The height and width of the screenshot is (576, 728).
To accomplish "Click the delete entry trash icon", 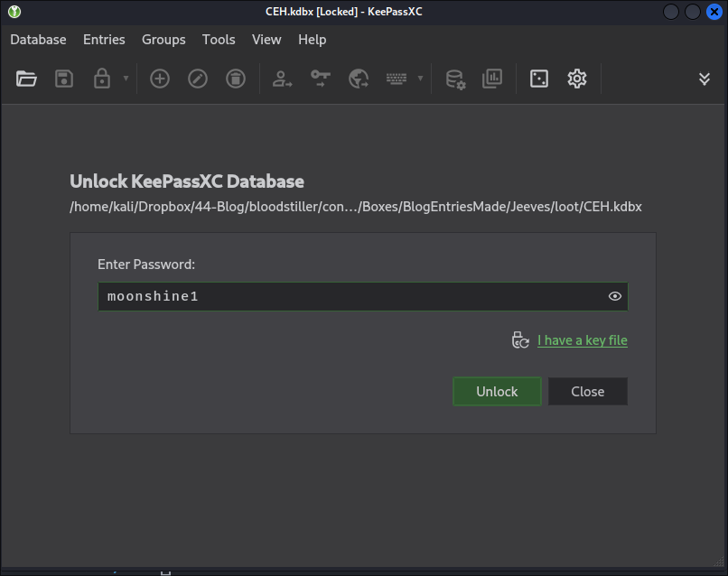I will point(236,79).
